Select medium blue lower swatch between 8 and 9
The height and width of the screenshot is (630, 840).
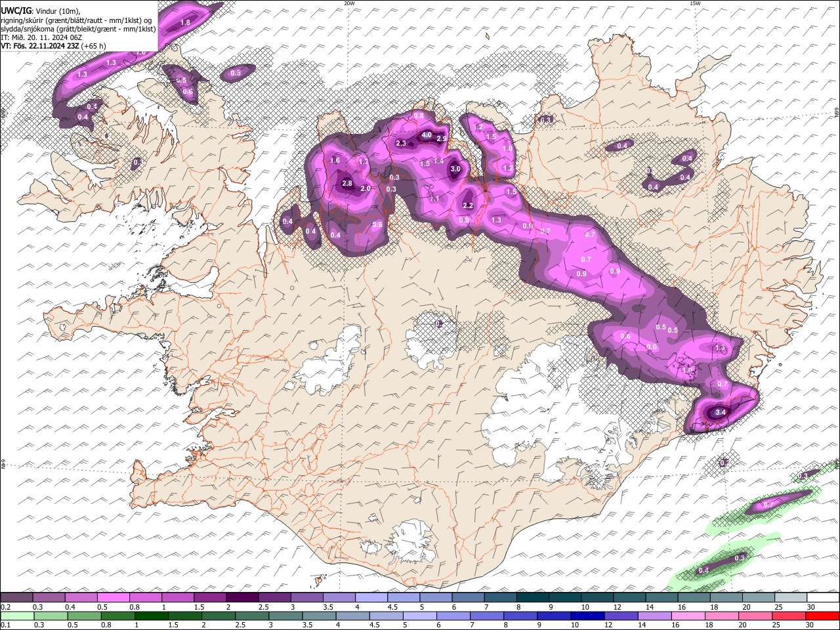tap(520, 616)
